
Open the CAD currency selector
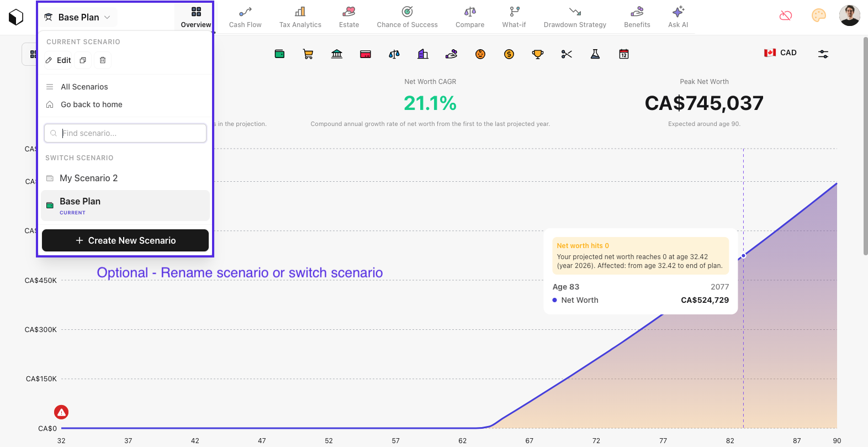click(780, 52)
